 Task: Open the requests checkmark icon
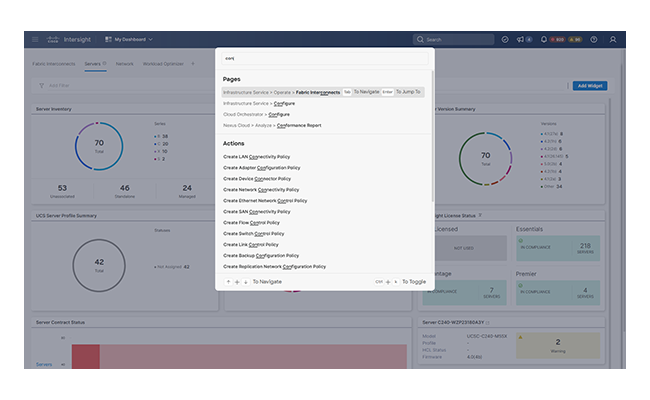[505, 39]
